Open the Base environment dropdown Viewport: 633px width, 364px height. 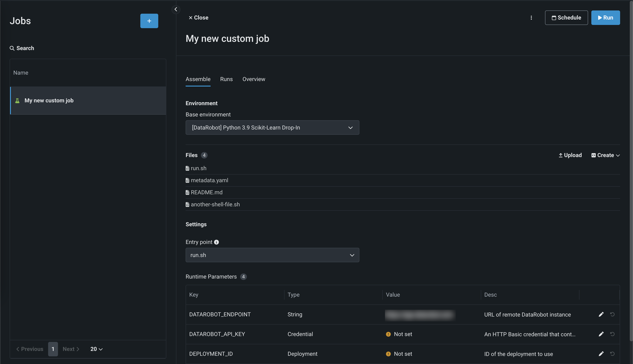click(272, 128)
